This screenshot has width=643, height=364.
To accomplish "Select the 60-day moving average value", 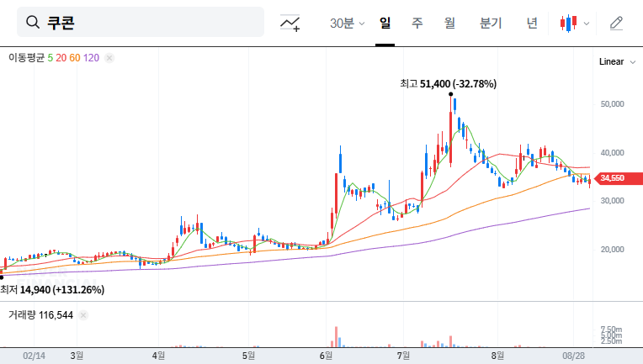I will pyautogui.click(x=75, y=58).
